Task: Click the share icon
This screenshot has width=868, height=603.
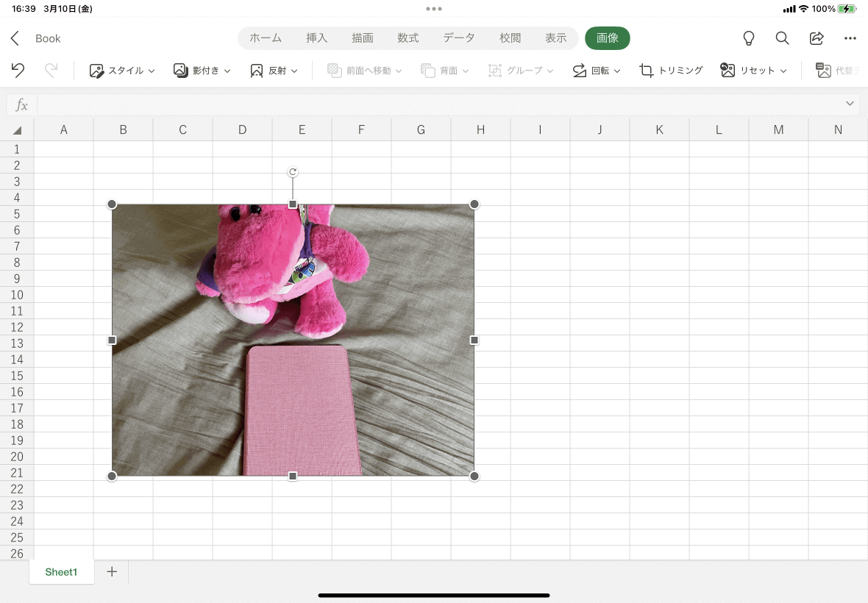Action: coord(817,38)
